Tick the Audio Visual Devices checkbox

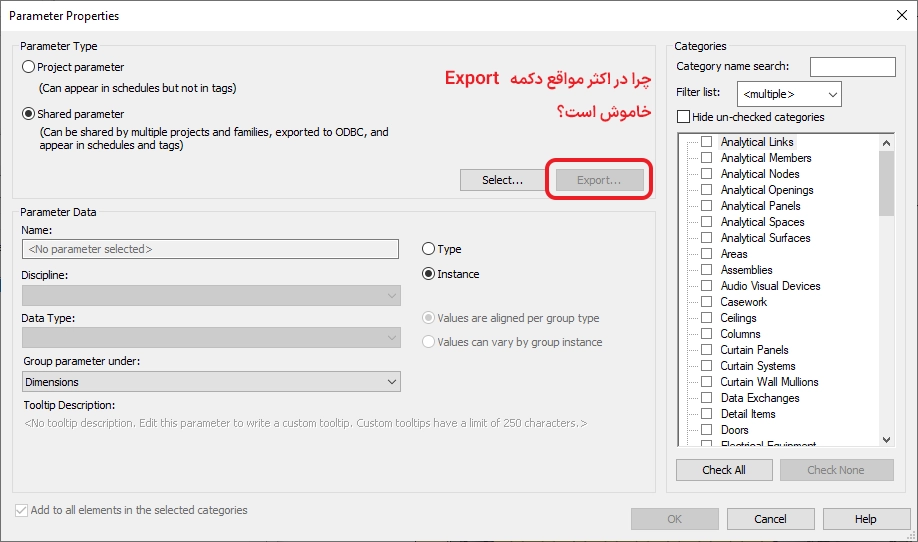coord(707,286)
